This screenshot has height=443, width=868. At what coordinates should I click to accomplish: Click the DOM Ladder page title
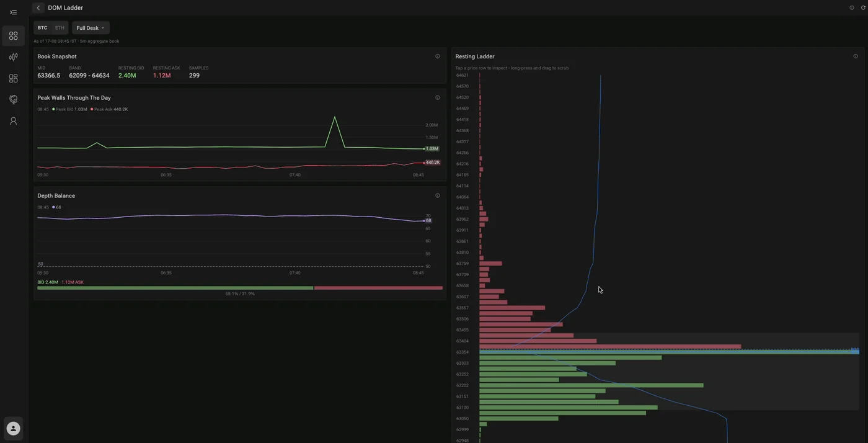(65, 8)
